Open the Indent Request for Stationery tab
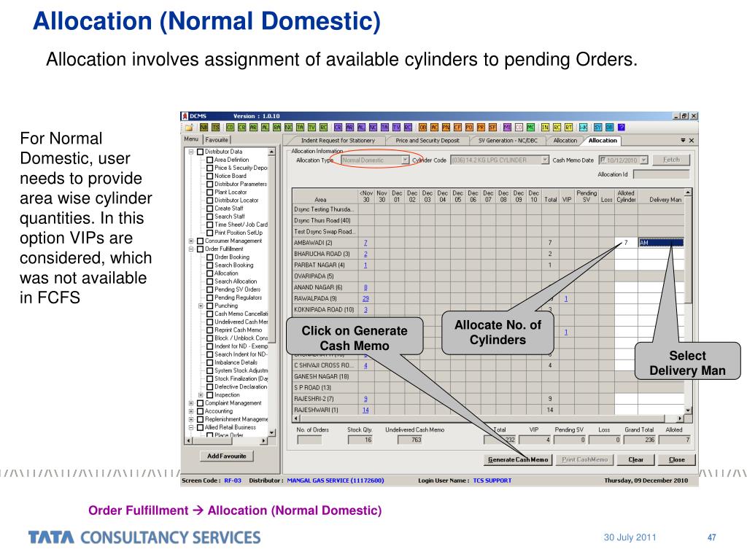This screenshot has height=560, width=747. pos(338,141)
